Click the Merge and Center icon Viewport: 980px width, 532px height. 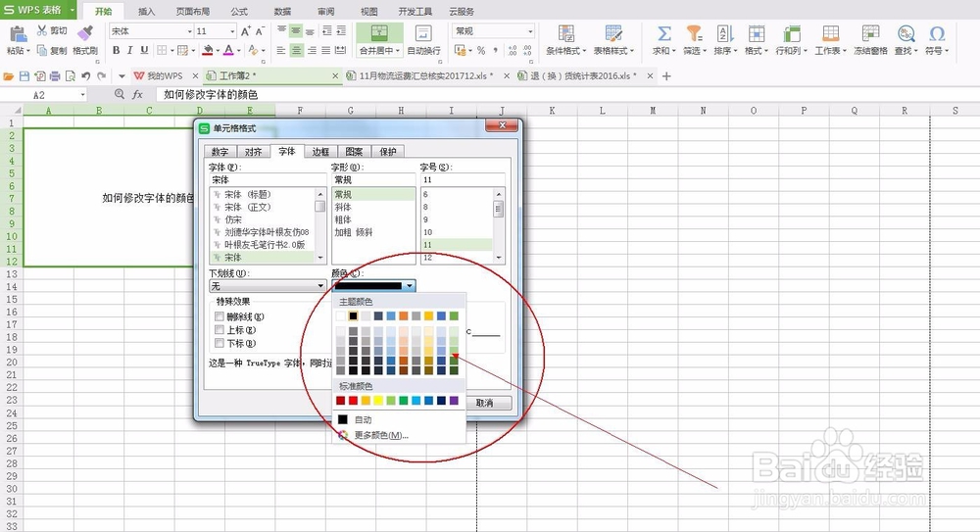pyautogui.click(x=379, y=33)
